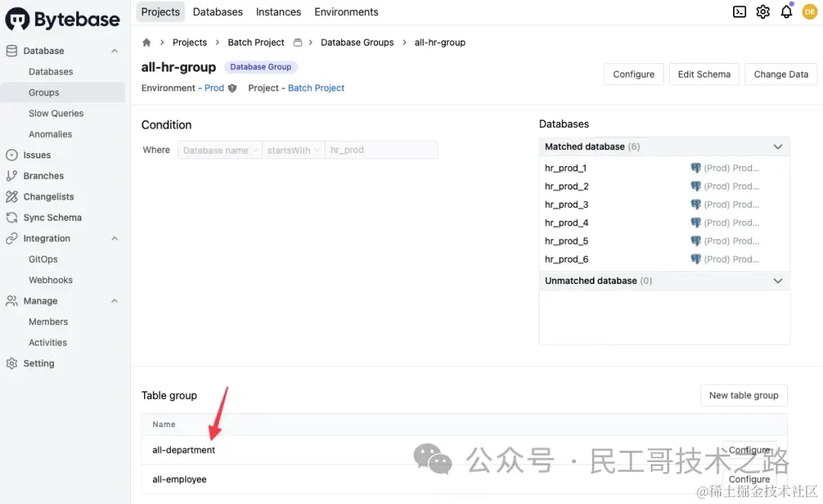Click the Integration link icon in sidebar

[11, 238]
